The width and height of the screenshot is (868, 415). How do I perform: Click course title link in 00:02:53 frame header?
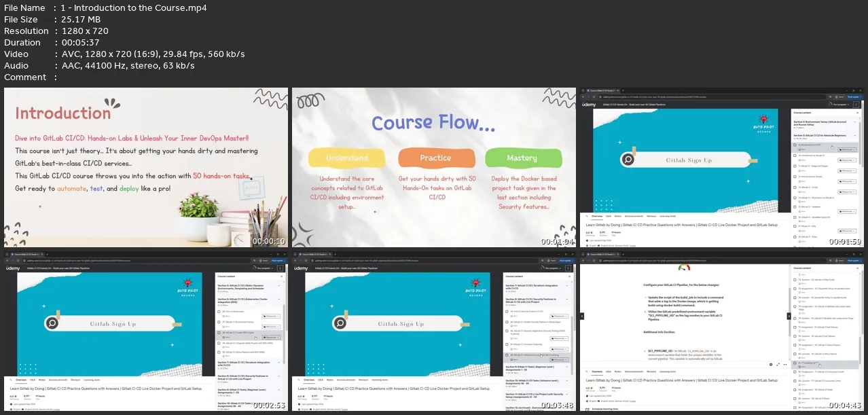click(x=58, y=268)
